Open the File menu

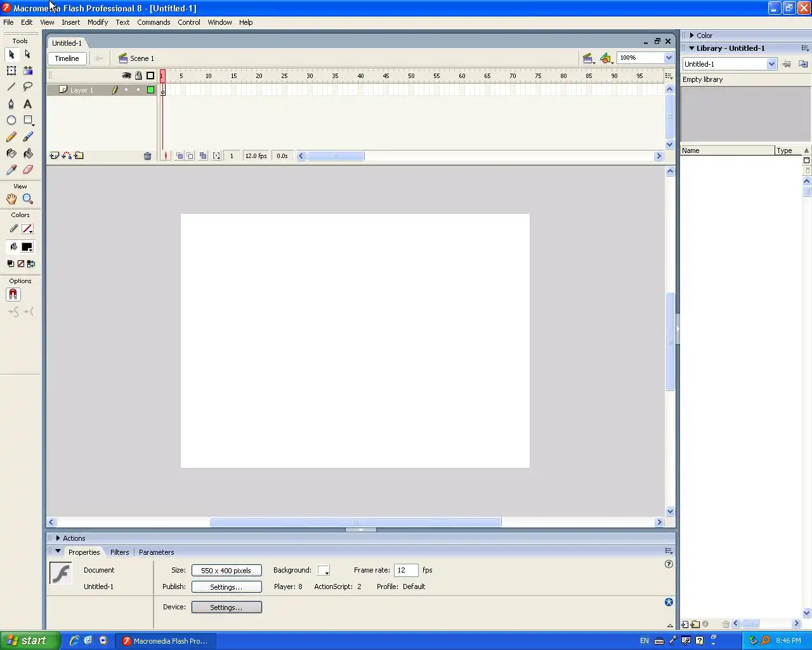point(8,22)
